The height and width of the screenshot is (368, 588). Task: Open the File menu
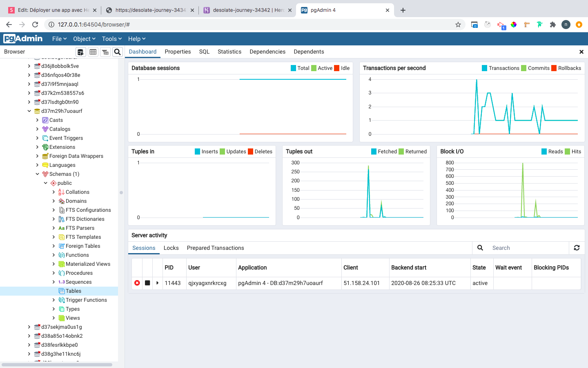tap(59, 39)
